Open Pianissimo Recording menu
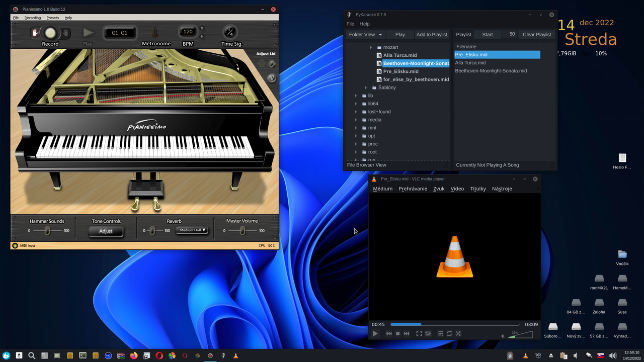The image size is (644, 362). (x=33, y=18)
